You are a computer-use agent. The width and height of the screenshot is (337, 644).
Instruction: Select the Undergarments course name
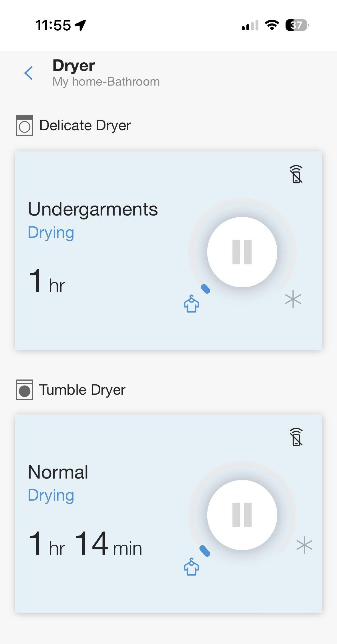[93, 209]
